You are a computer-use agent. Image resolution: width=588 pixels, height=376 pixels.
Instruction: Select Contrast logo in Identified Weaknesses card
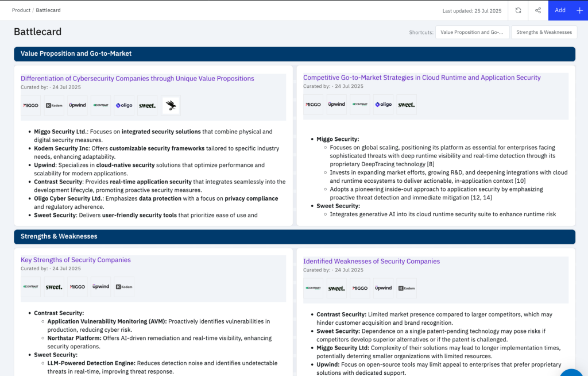click(x=313, y=289)
